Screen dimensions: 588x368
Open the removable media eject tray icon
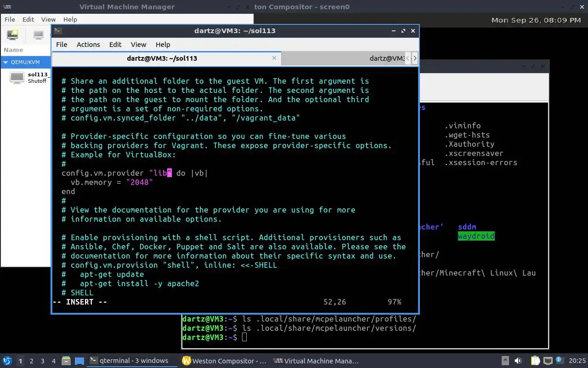(505, 361)
